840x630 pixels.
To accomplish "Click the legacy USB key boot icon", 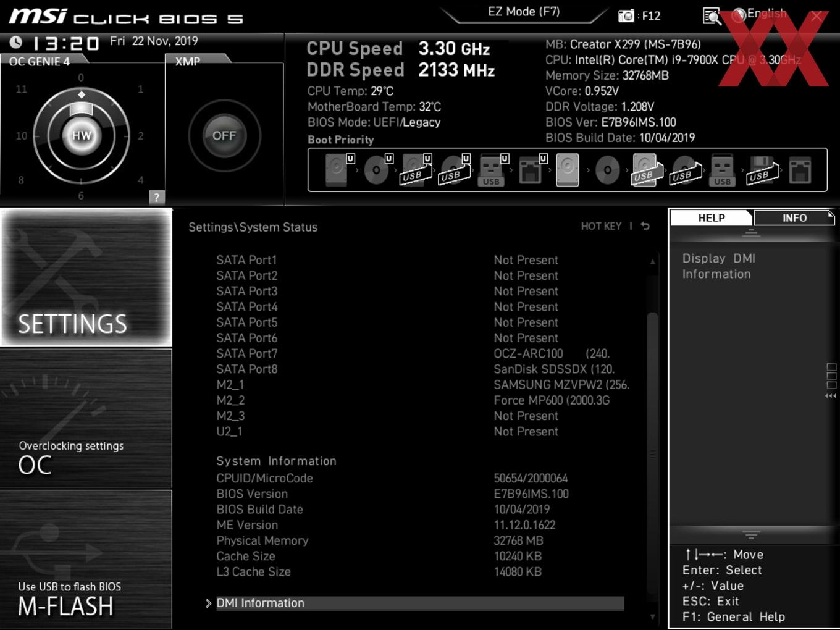I will point(722,170).
